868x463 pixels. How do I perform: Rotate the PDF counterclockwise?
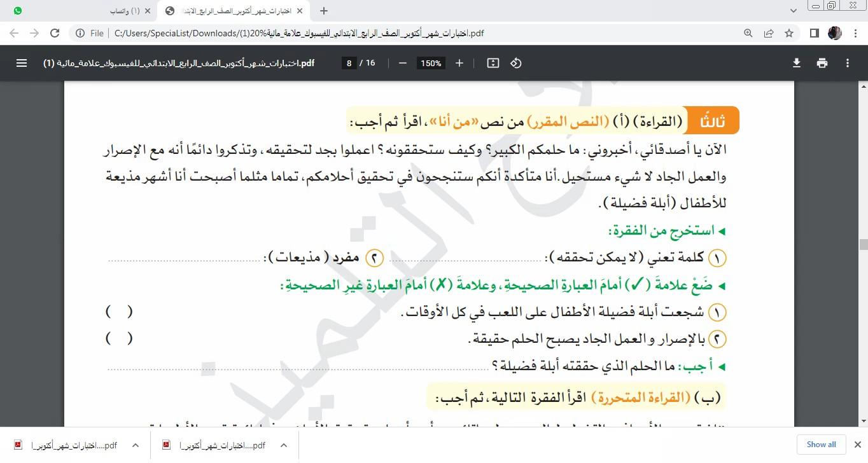point(516,63)
